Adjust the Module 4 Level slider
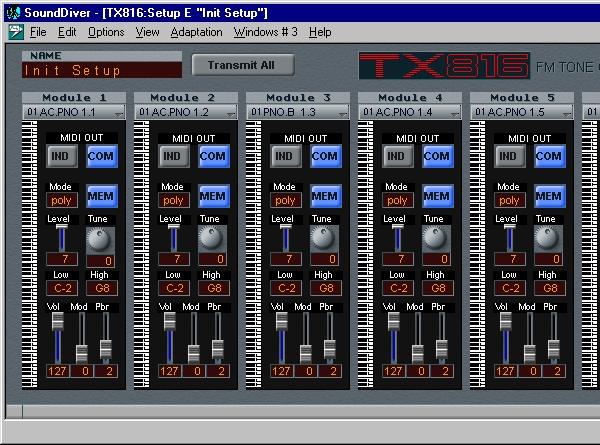600x445 pixels. pyautogui.click(x=398, y=238)
